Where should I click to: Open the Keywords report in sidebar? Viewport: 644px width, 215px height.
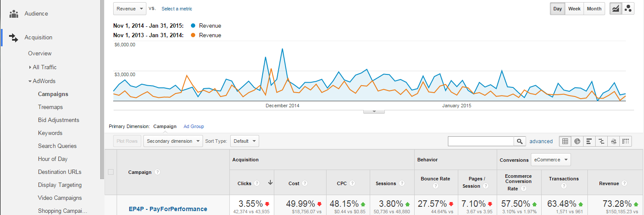click(50, 133)
